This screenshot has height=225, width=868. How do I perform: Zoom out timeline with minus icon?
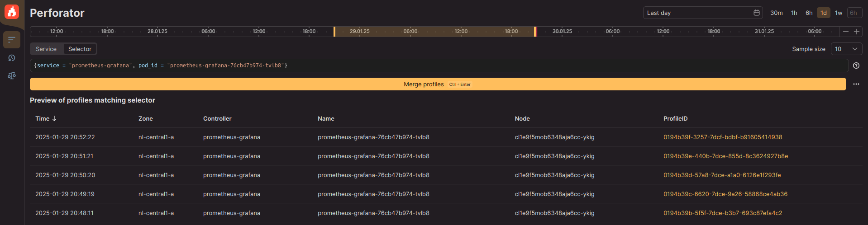coord(845,32)
